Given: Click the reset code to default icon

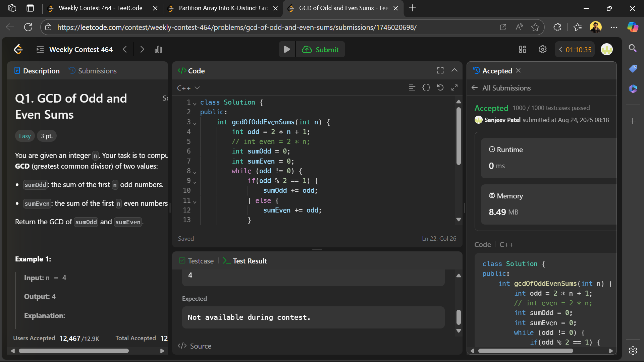Looking at the screenshot, I should pyautogui.click(x=440, y=87).
